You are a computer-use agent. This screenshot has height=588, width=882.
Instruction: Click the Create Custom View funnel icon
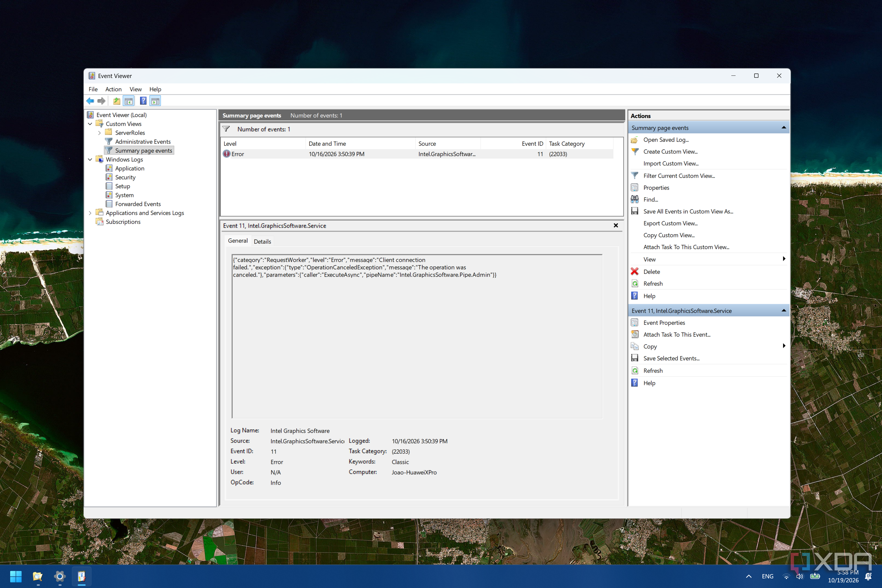634,152
